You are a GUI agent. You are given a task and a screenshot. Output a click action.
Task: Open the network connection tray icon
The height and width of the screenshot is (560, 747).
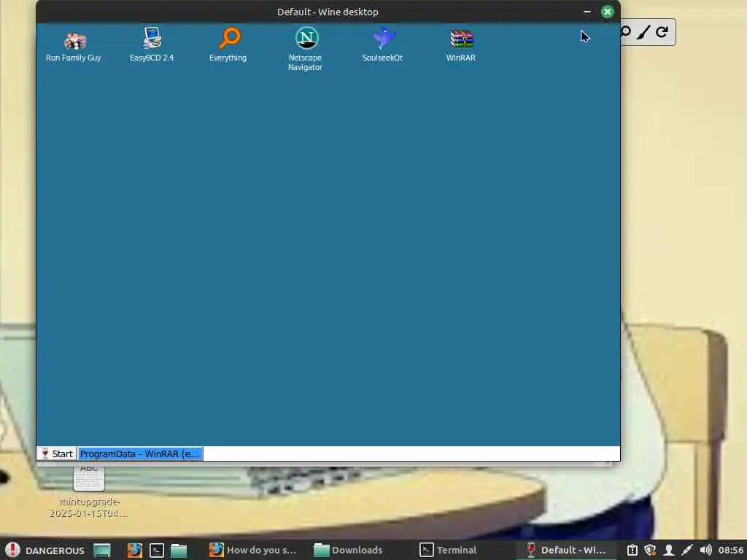[x=687, y=550]
